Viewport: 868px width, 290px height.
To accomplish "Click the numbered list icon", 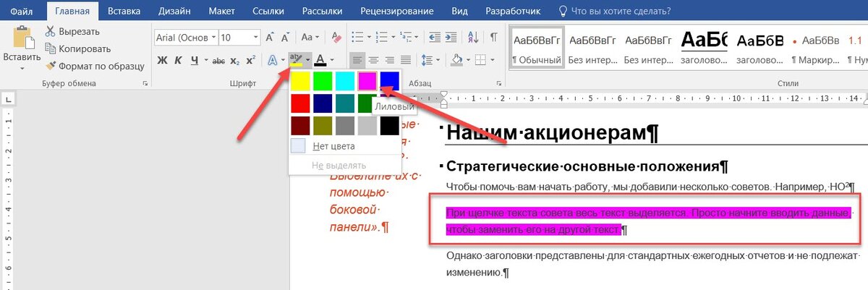I will click(x=380, y=38).
